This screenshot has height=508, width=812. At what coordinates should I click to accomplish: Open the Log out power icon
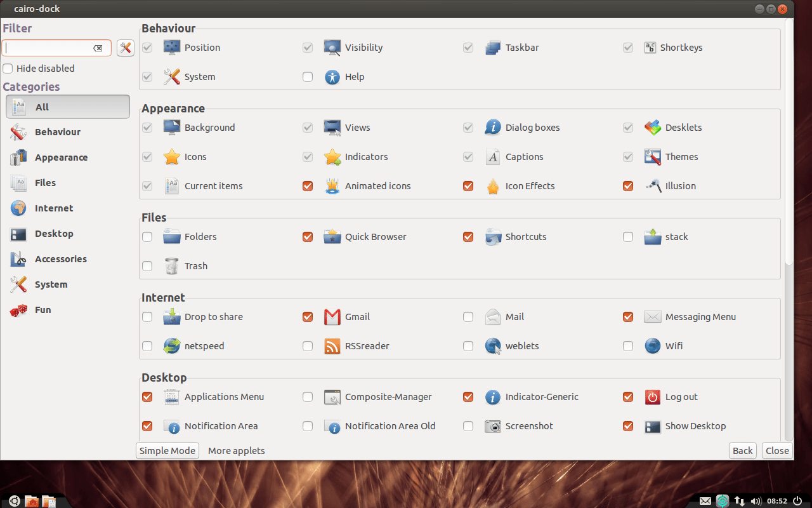653,397
